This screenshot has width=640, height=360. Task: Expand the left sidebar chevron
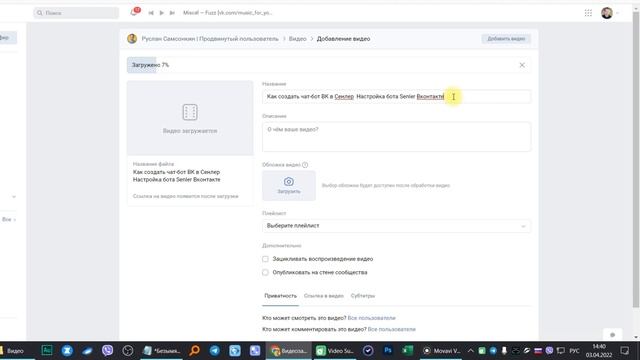click(x=14, y=197)
